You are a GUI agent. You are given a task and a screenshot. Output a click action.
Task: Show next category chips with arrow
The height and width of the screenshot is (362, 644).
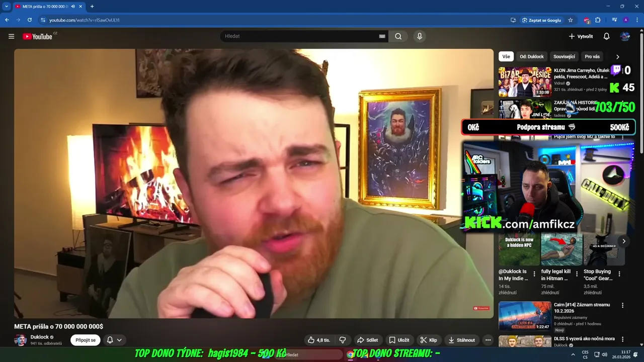617,57
